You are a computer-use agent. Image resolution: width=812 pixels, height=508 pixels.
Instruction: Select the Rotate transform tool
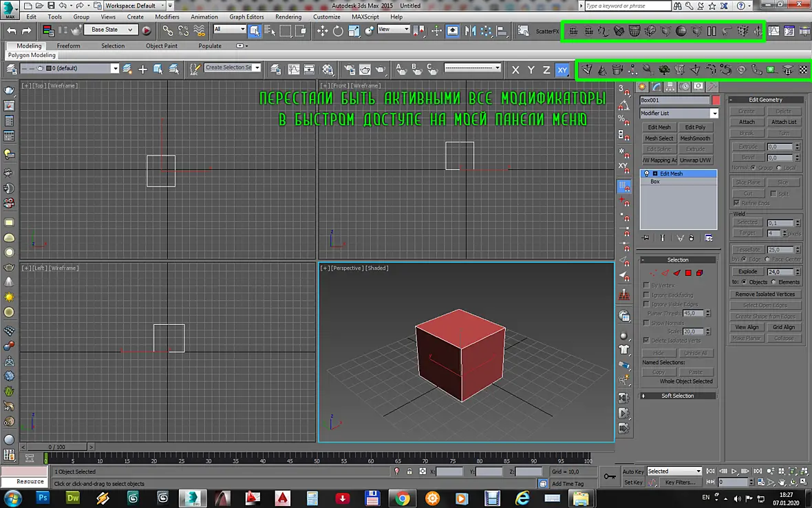[x=338, y=31]
